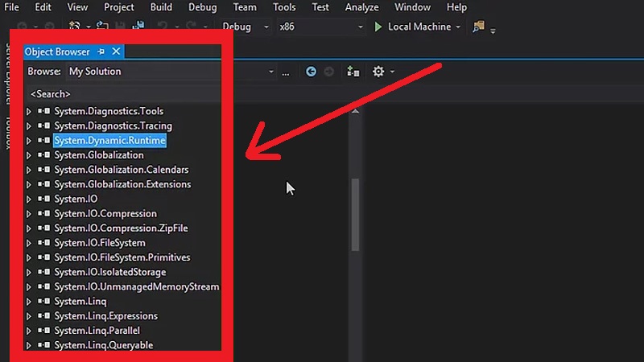Open the x86 solution platform dropdown
The image size is (644, 362).
click(x=320, y=27)
